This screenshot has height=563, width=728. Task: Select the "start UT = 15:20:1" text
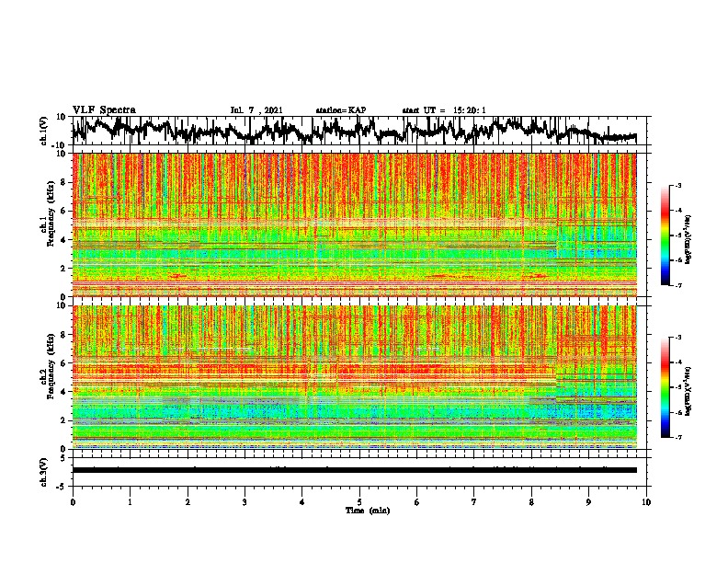coord(444,110)
